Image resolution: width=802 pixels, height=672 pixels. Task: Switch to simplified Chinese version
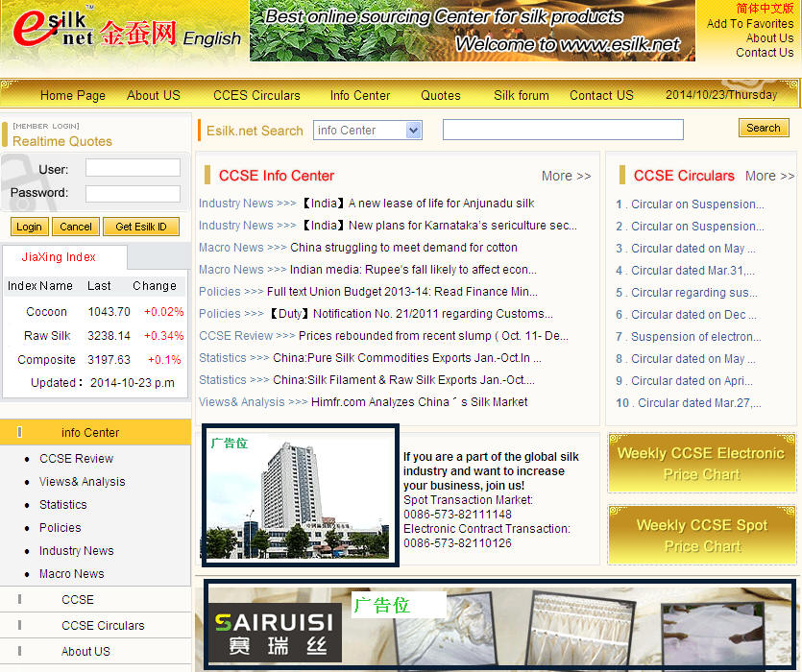click(x=765, y=9)
